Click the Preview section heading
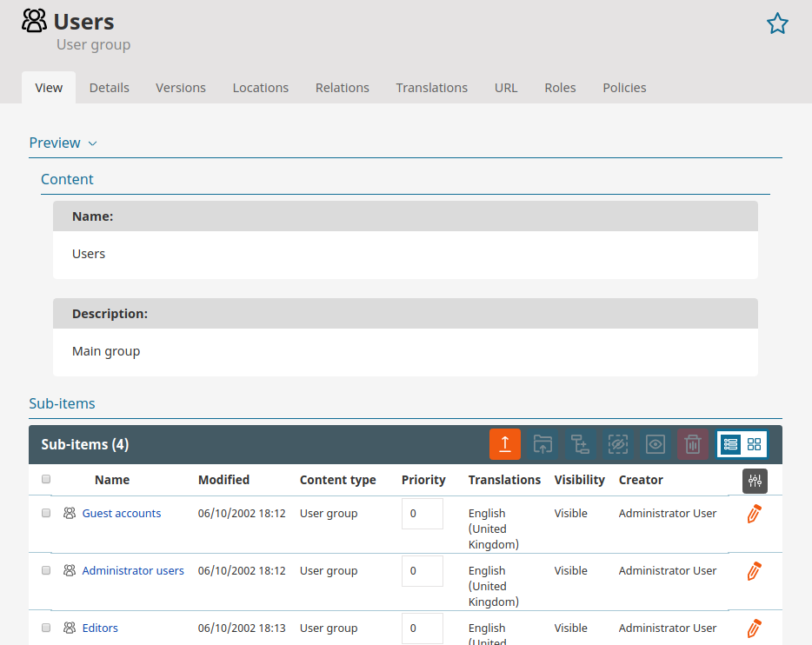The width and height of the screenshot is (812, 645). pos(55,143)
